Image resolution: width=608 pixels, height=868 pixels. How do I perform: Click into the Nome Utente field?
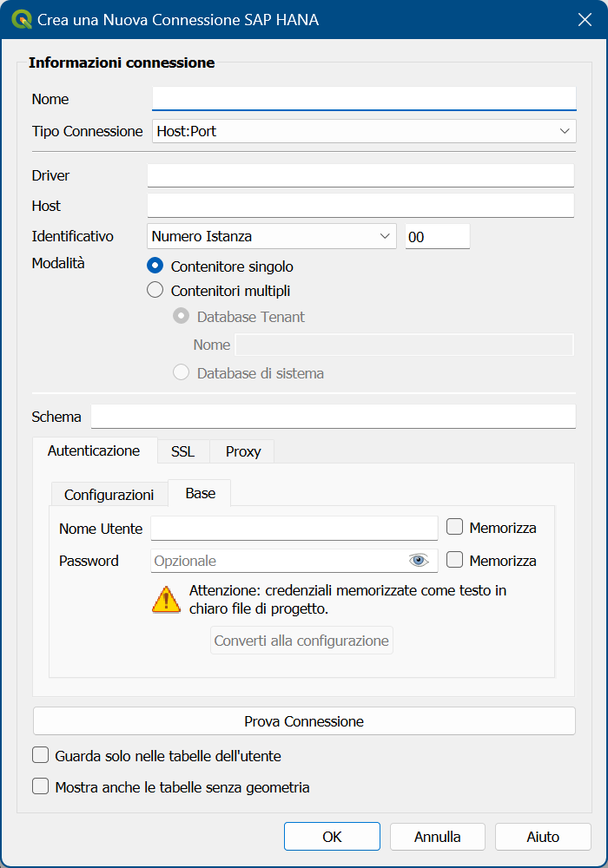tap(294, 529)
